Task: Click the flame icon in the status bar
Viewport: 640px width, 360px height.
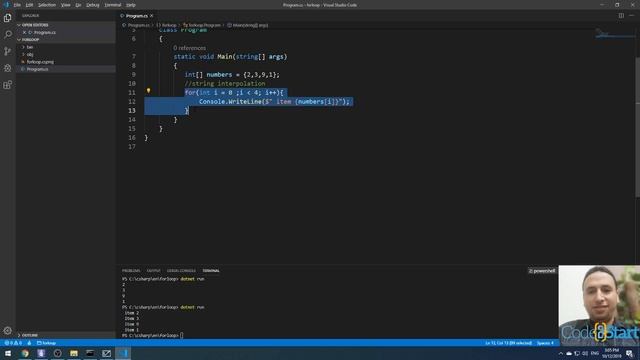Action: [x=29, y=343]
